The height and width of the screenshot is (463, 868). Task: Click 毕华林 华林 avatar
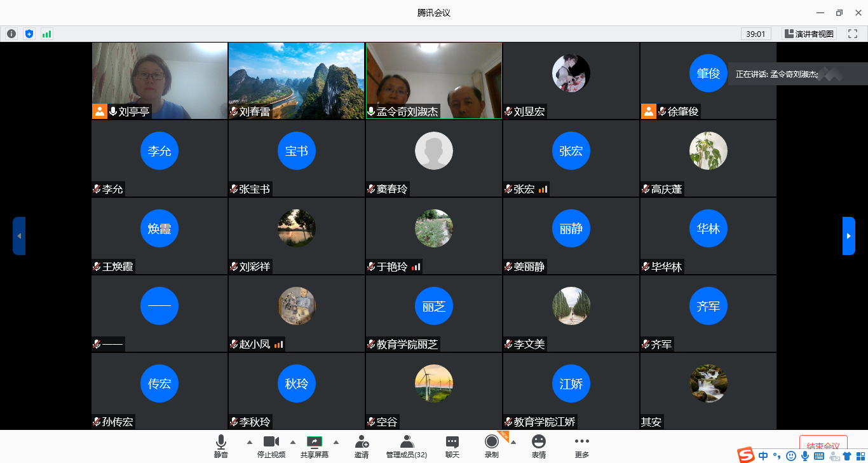[709, 228]
